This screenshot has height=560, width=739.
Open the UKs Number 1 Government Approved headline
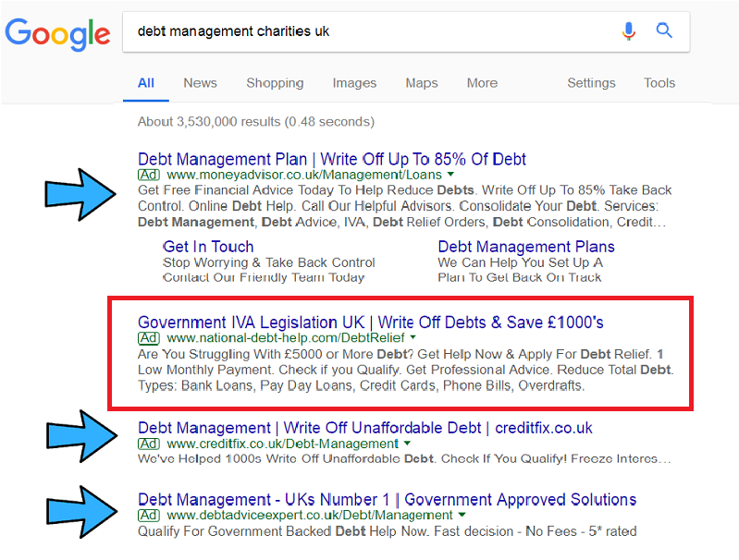coord(387,500)
